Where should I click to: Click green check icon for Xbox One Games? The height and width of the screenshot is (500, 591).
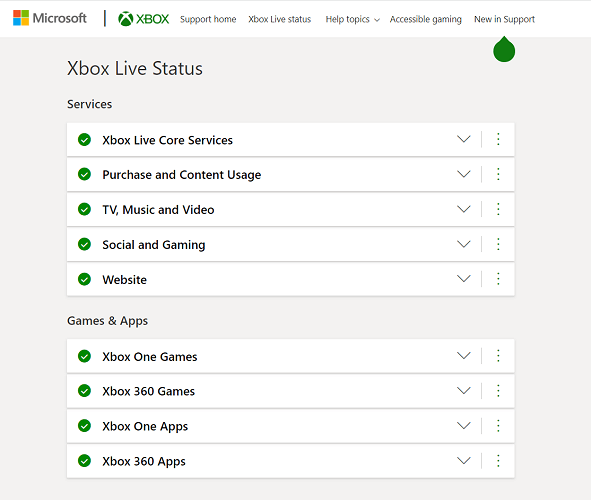point(84,356)
